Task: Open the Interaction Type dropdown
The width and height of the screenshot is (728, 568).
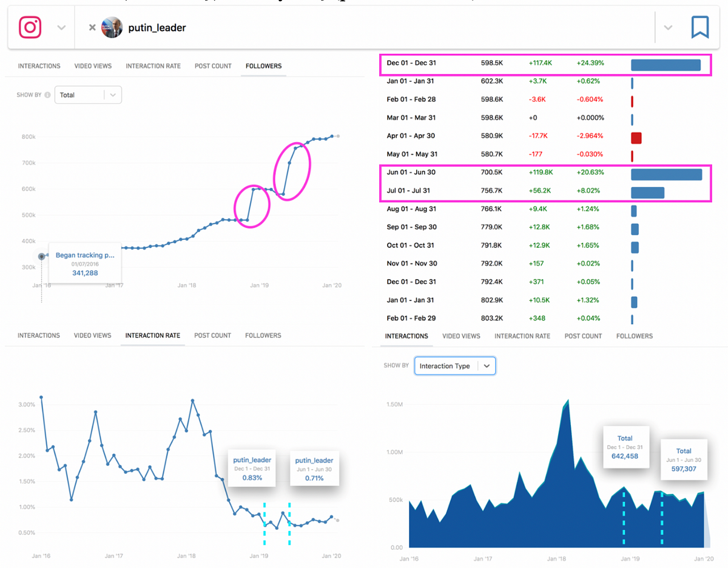Action: [x=455, y=366]
